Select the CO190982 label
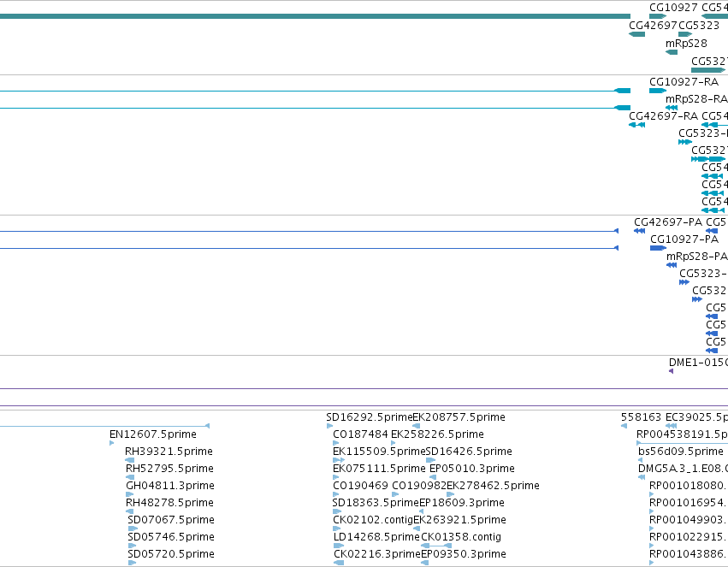728x567 pixels. pos(419,486)
